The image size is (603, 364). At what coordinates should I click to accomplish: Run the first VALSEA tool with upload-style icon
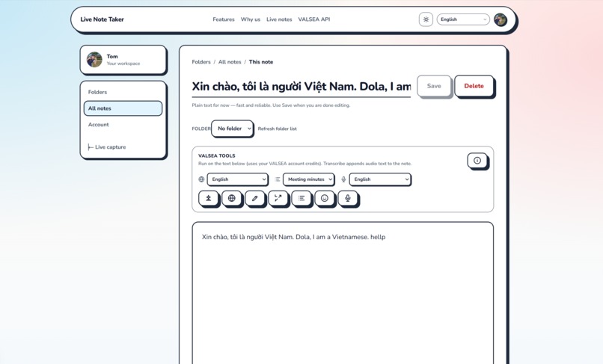tap(208, 198)
